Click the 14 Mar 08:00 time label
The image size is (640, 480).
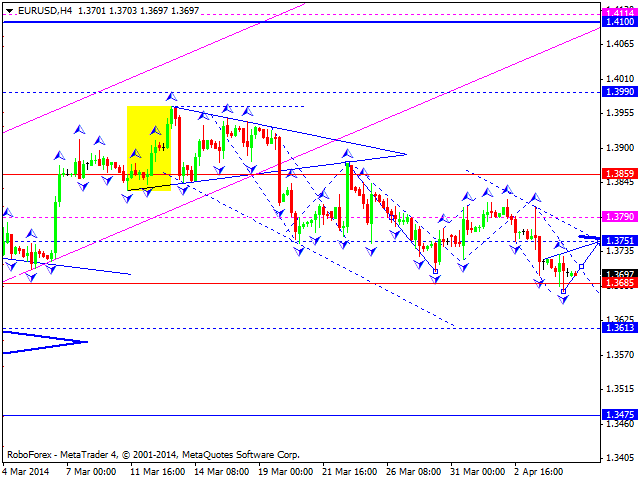(222, 472)
